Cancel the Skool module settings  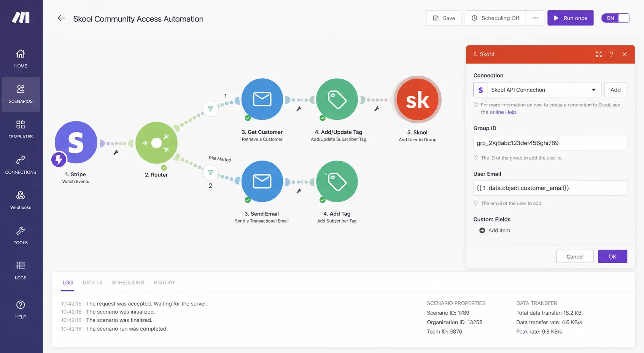(575, 256)
